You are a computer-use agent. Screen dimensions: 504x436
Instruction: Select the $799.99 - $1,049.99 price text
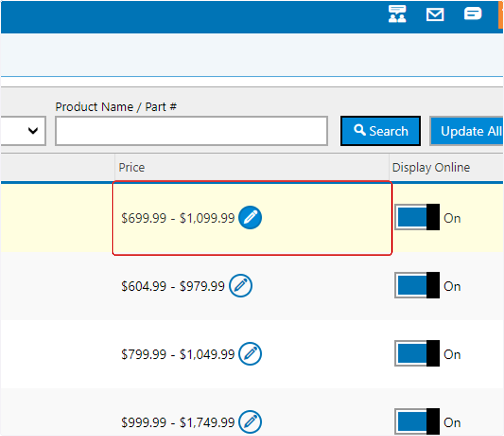tap(178, 354)
